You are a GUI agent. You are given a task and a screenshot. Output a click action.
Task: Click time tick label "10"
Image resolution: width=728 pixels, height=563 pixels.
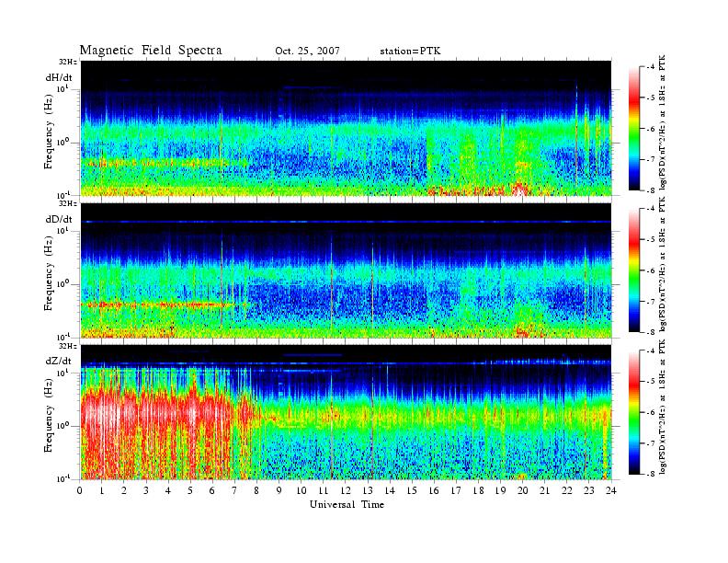coord(301,490)
